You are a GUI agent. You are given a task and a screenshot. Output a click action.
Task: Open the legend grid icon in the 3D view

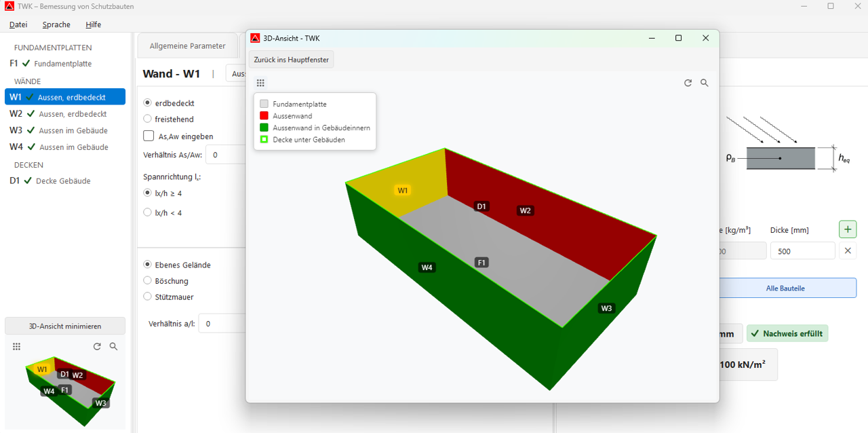[260, 82]
